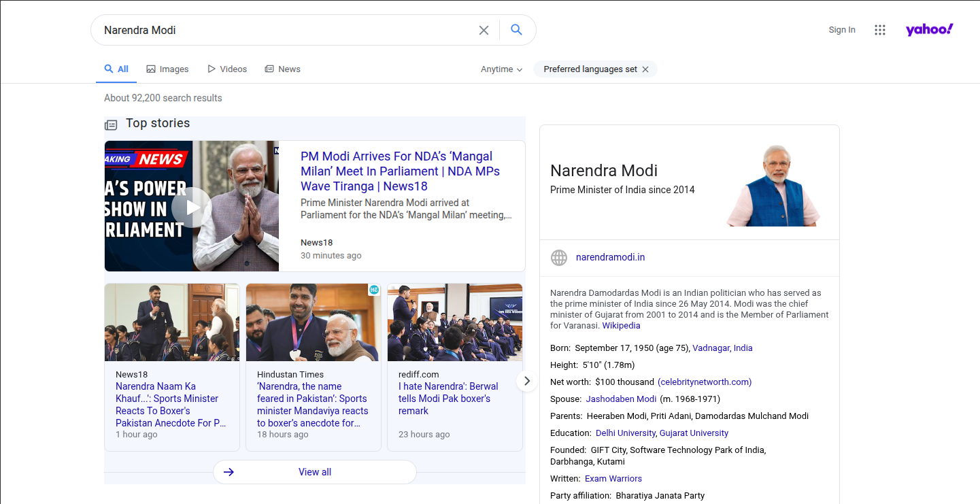Open the rediff.com I hate Narendra story
This screenshot has height=504, width=980.
[x=448, y=399]
